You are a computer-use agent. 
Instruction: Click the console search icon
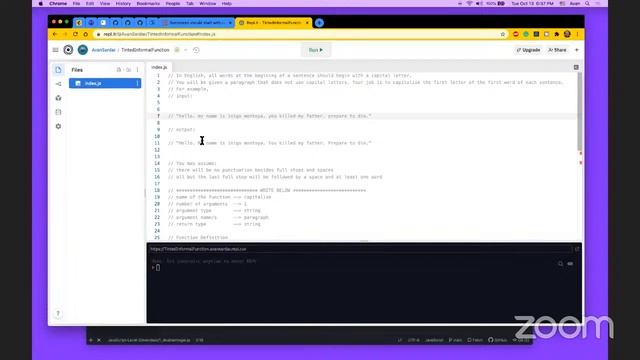560,264
